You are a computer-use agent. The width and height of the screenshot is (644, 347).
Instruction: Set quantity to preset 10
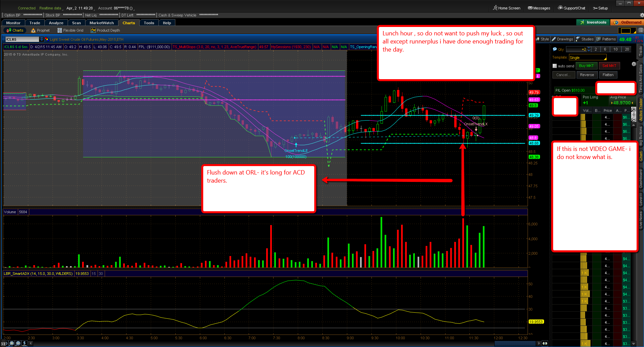[615, 49]
